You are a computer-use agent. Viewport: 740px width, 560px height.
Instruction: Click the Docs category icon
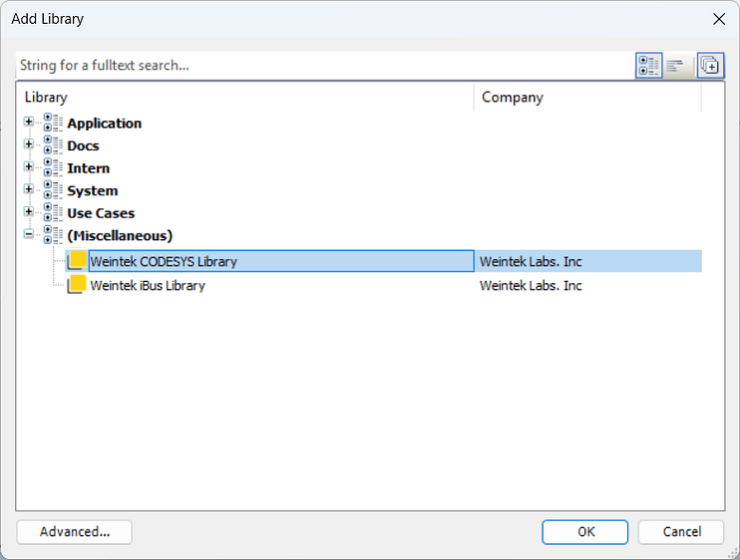(53, 145)
